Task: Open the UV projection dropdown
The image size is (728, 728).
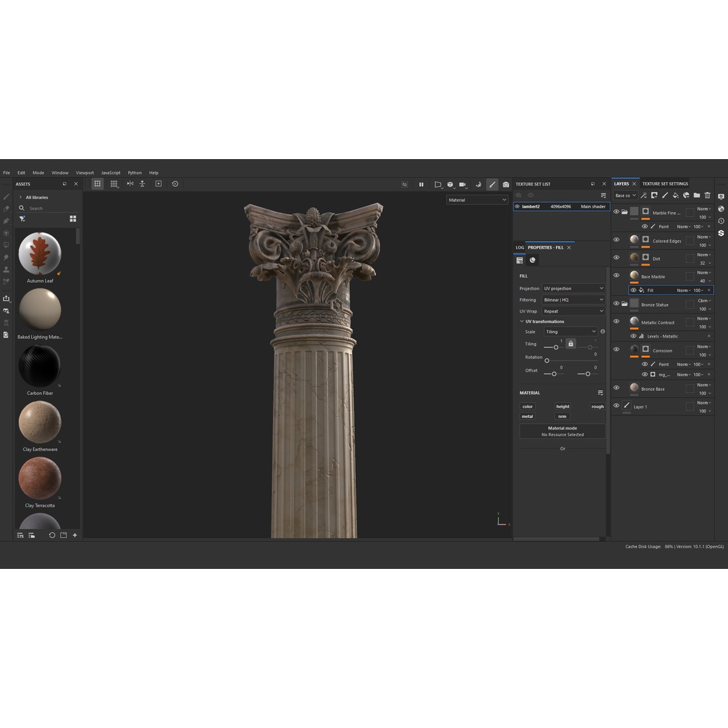Action: (x=573, y=288)
